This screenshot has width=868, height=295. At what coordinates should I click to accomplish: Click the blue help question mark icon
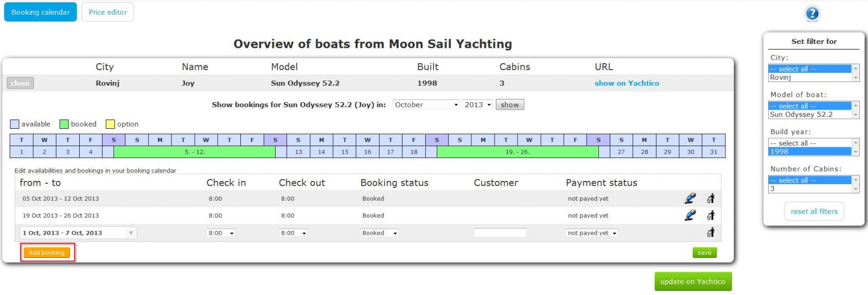tap(812, 14)
